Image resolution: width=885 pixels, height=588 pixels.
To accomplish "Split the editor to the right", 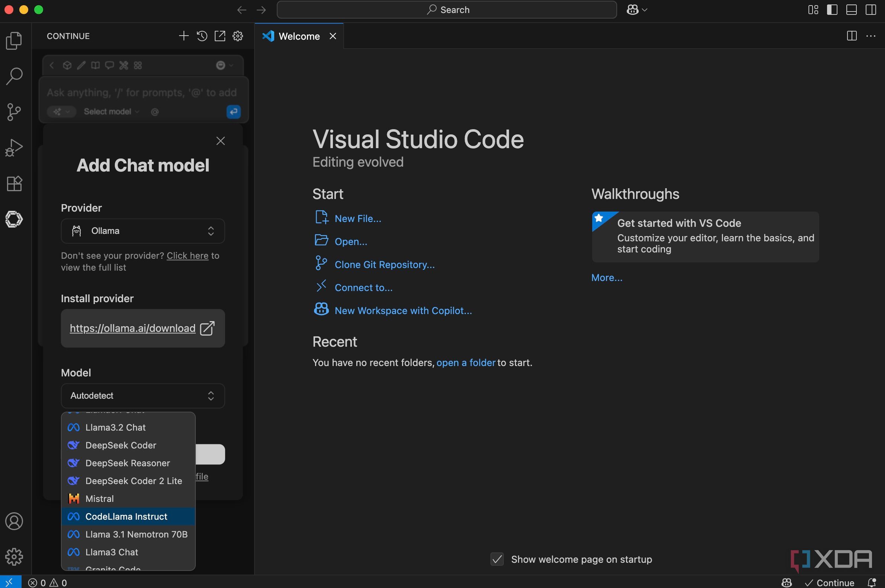I will click(x=852, y=36).
